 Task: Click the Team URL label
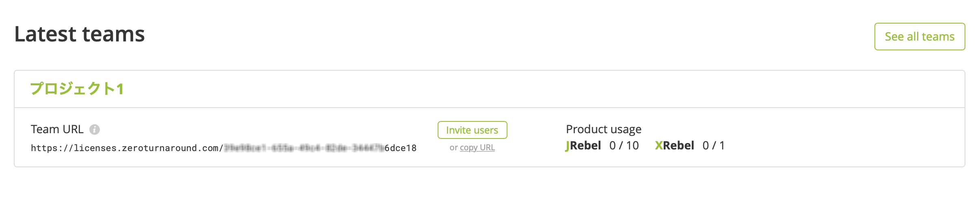click(x=57, y=129)
